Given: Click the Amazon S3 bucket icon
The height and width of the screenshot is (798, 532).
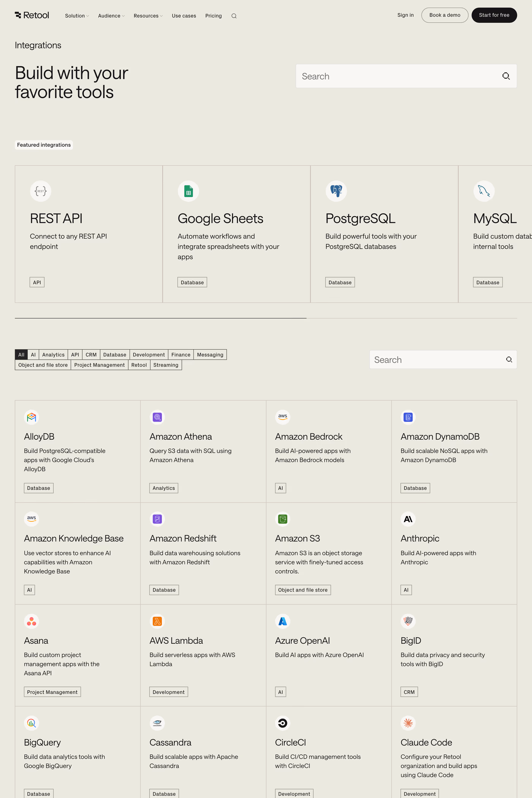Looking at the screenshot, I should click(283, 519).
